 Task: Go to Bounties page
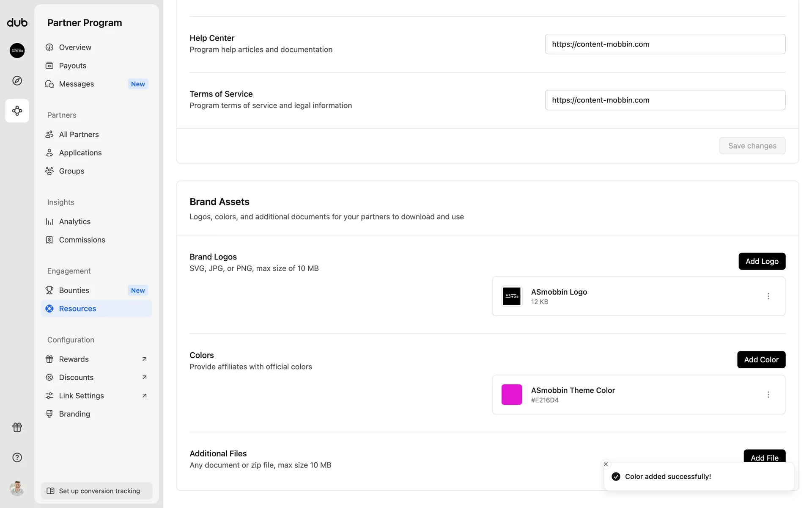pos(74,290)
